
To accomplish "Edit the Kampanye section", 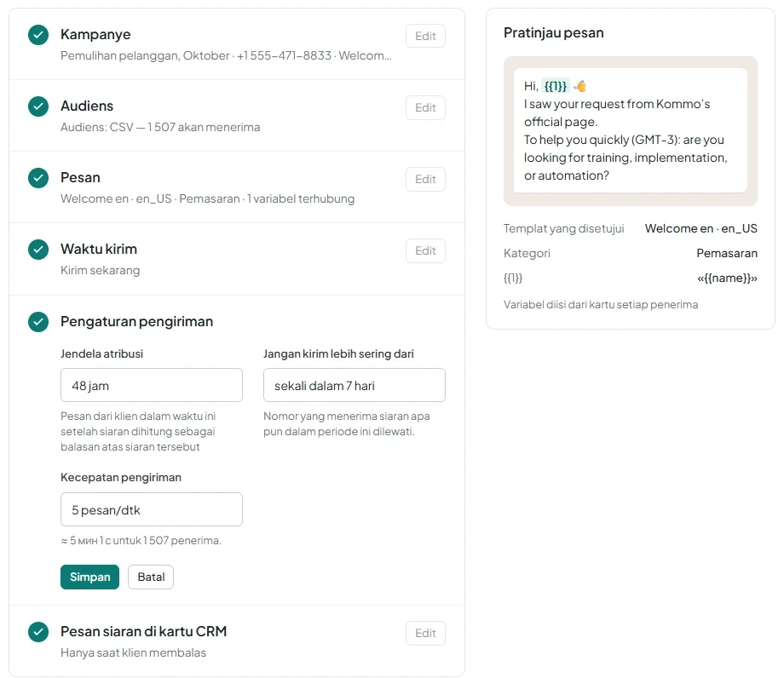I will pyautogui.click(x=425, y=36).
